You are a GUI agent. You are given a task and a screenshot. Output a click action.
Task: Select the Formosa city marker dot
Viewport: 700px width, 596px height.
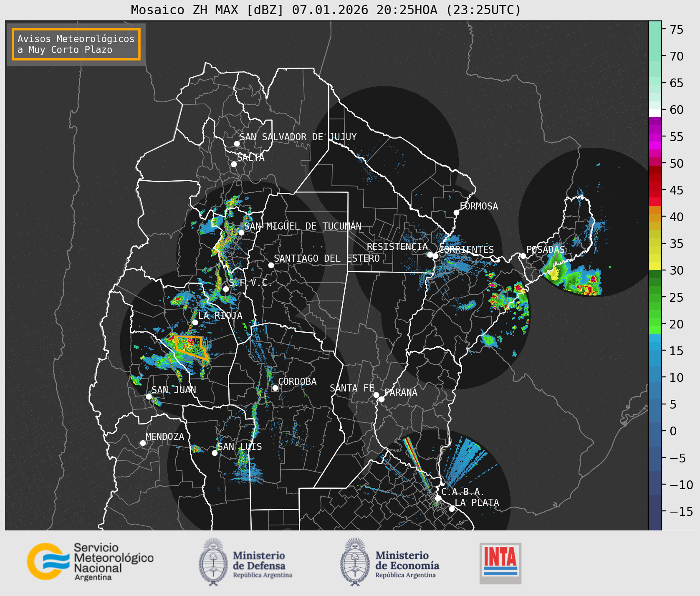click(456, 212)
